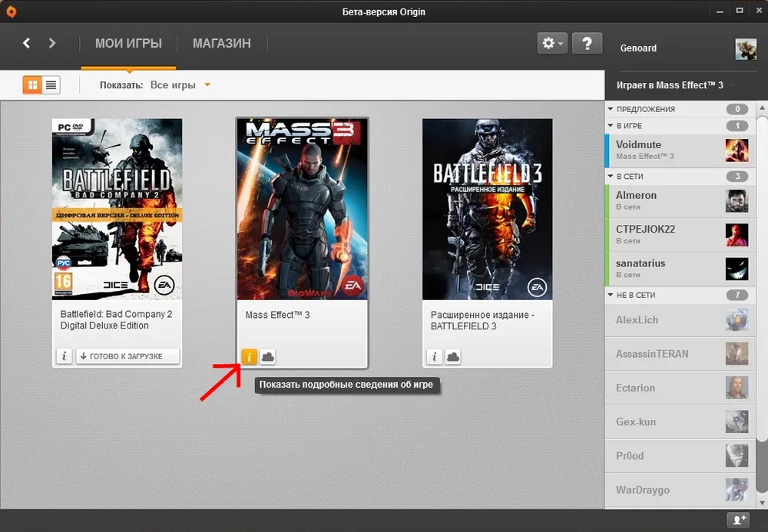This screenshot has width=768, height=532.
Task: Click the Battlefield 3 cover art thumbnail
Action: [x=487, y=209]
